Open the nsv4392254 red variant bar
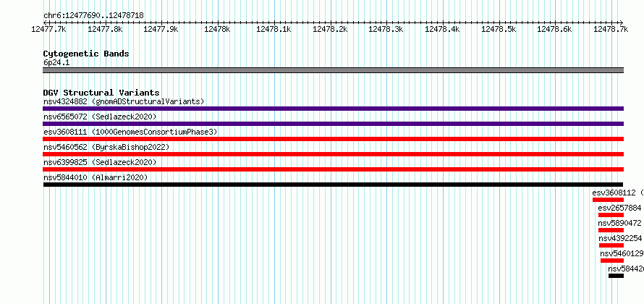 [x=611, y=245]
